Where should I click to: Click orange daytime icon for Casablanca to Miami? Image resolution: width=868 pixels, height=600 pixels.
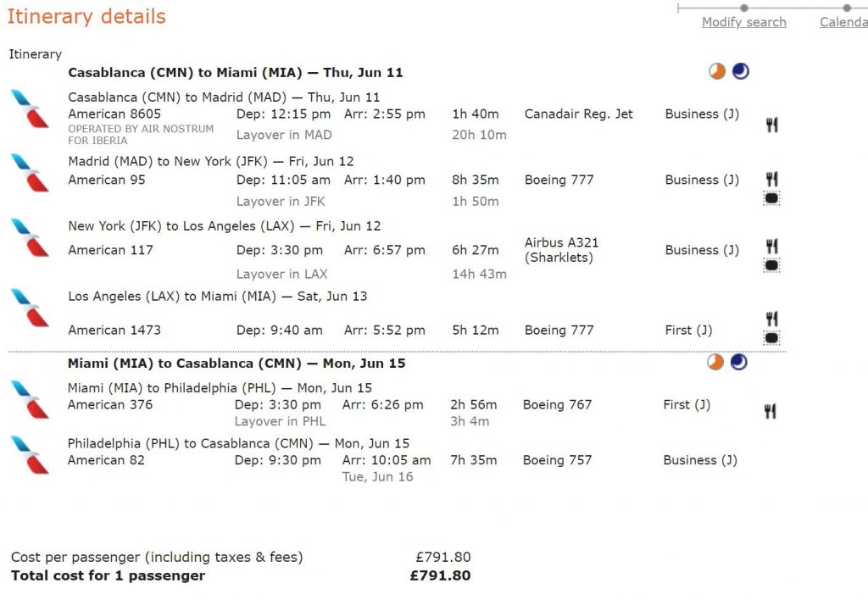(717, 71)
